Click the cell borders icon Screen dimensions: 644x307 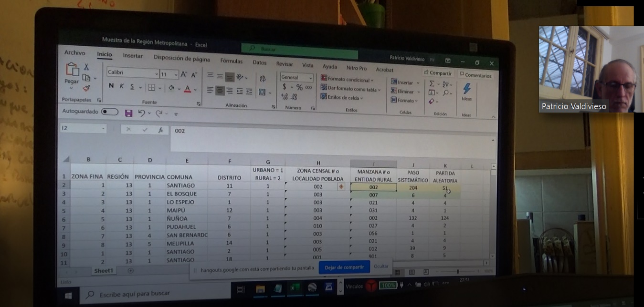click(151, 88)
